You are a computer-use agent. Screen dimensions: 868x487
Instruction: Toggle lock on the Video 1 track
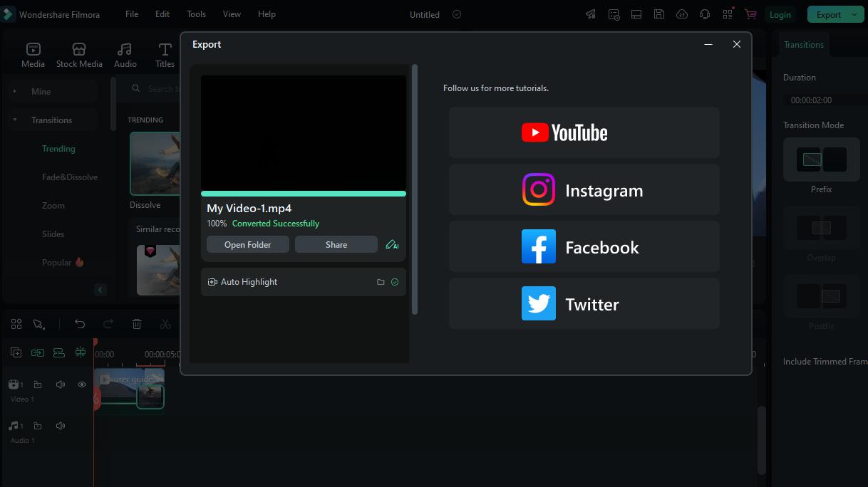coord(38,384)
